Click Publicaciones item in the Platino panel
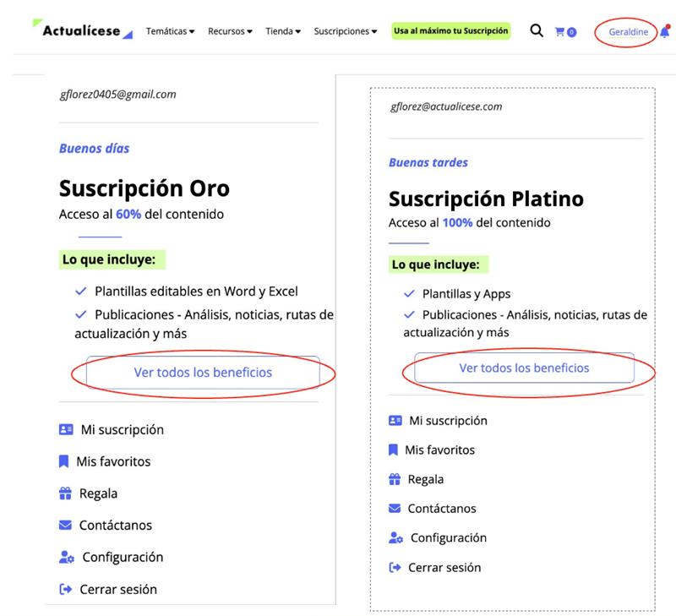The height and width of the screenshot is (616, 676). tap(525, 324)
